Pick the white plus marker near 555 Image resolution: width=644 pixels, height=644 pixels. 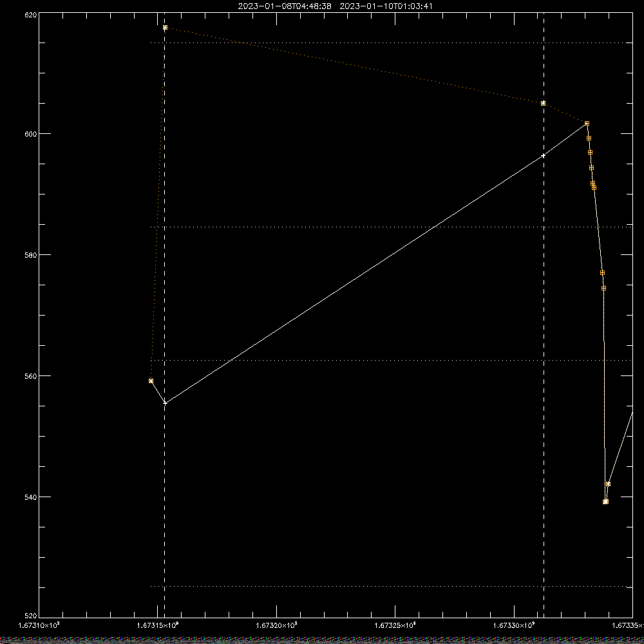point(165,403)
